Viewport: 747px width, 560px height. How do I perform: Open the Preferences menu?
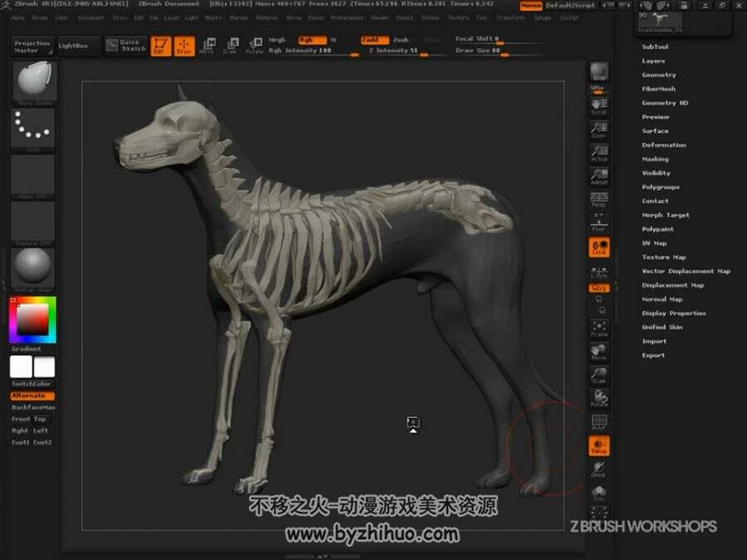coord(347,17)
